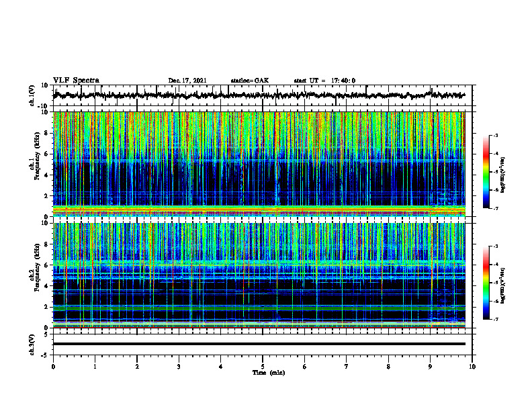Screen dimensions: 532x411
Task: Click the "5" tick on ch.3(V) axis
Action: 46,334
